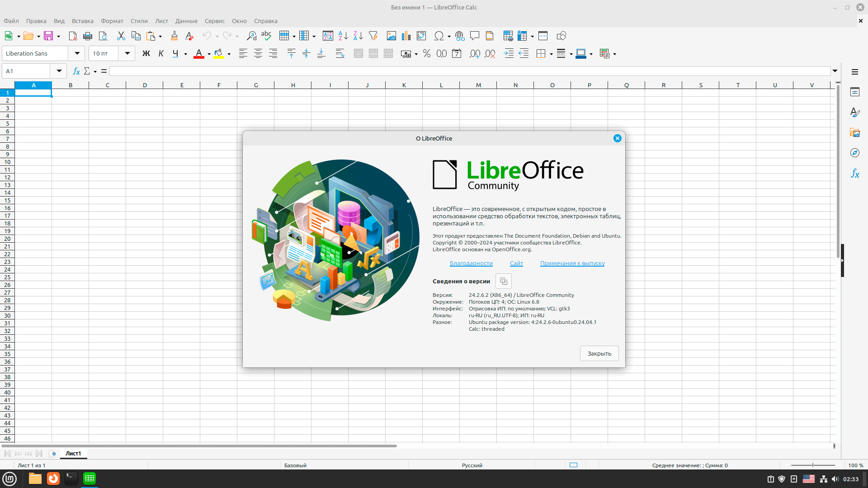The height and width of the screenshot is (488, 868).
Task: Open the sidebar Navigator compass icon
Action: click(854, 153)
